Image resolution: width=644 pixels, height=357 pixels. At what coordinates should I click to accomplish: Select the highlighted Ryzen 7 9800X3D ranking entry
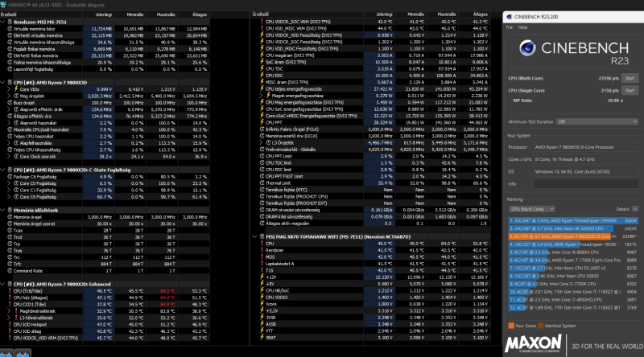click(x=573, y=236)
